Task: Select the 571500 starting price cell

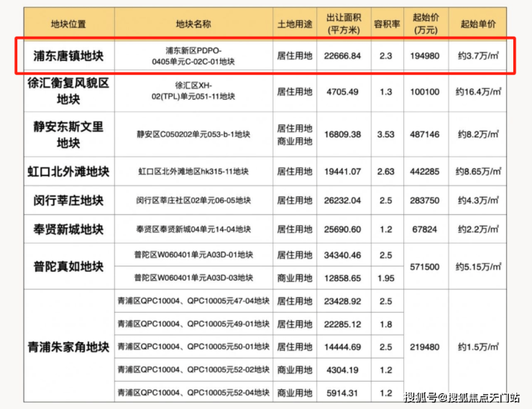Action: click(x=425, y=267)
